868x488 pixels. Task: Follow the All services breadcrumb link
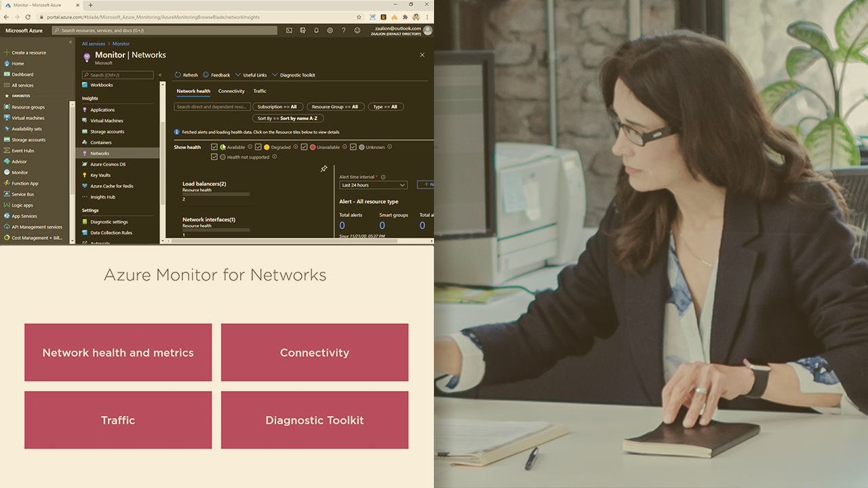coord(94,44)
